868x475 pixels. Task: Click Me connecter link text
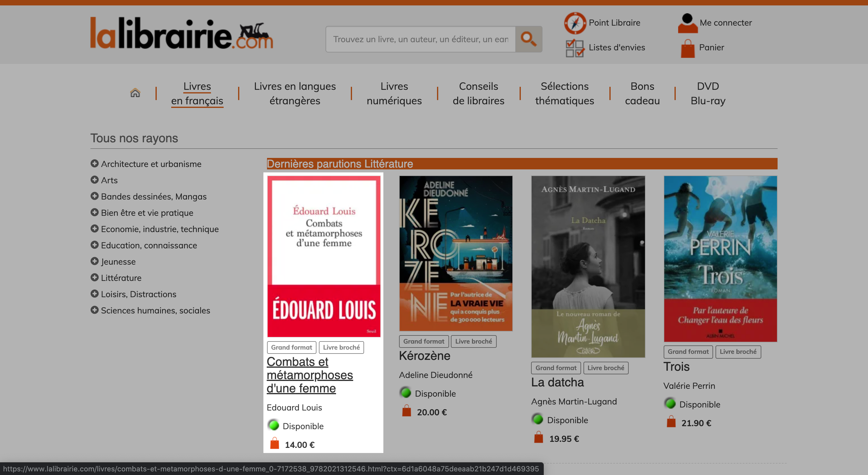coord(725,23)
